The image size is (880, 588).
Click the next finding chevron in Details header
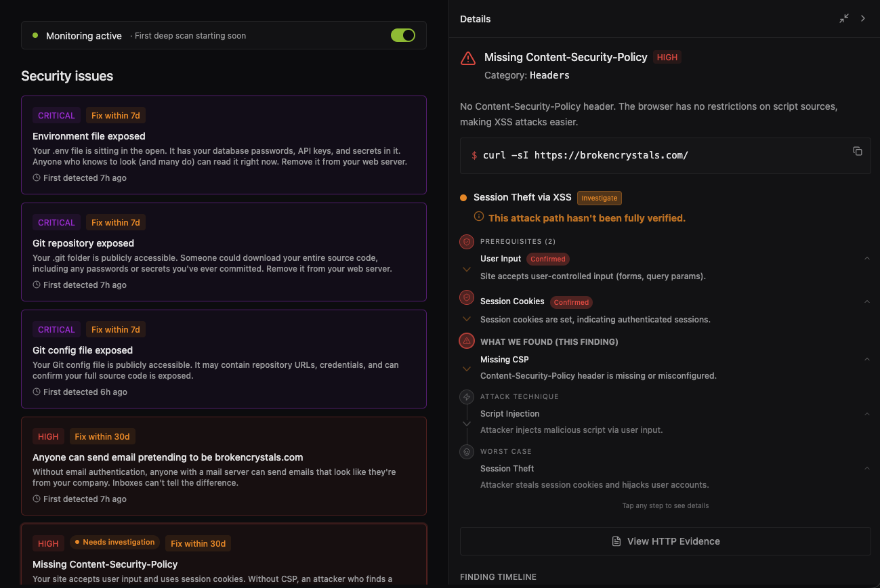pos(863,19)
